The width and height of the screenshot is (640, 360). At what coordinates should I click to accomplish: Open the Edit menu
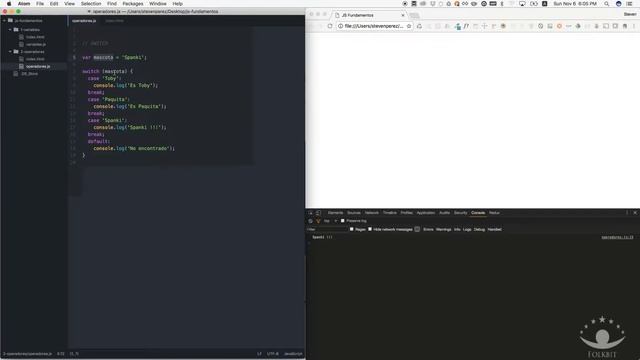pos(54,4)
